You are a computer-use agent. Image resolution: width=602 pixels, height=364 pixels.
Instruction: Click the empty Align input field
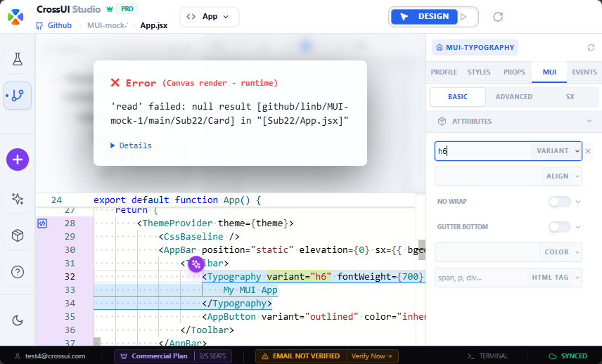(488, 176)
